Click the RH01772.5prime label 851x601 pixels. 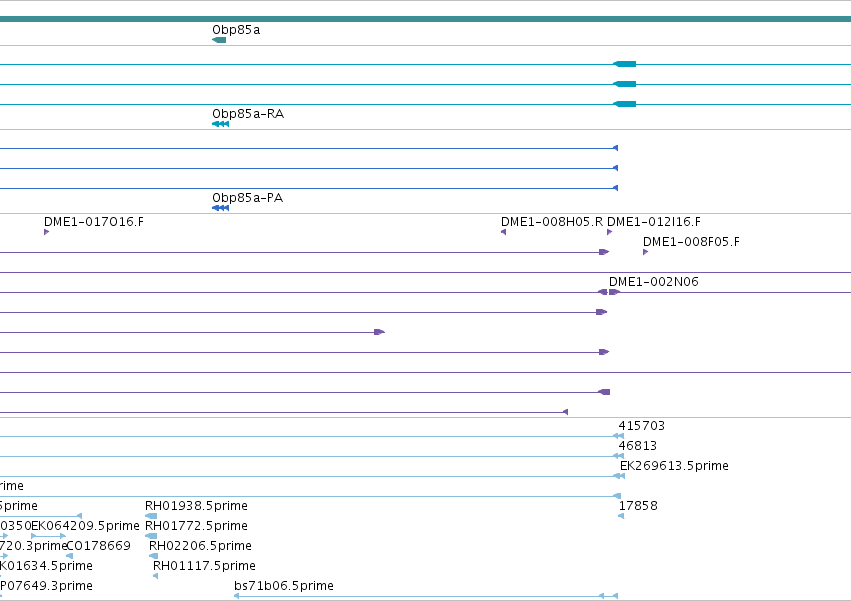[196, 526]
